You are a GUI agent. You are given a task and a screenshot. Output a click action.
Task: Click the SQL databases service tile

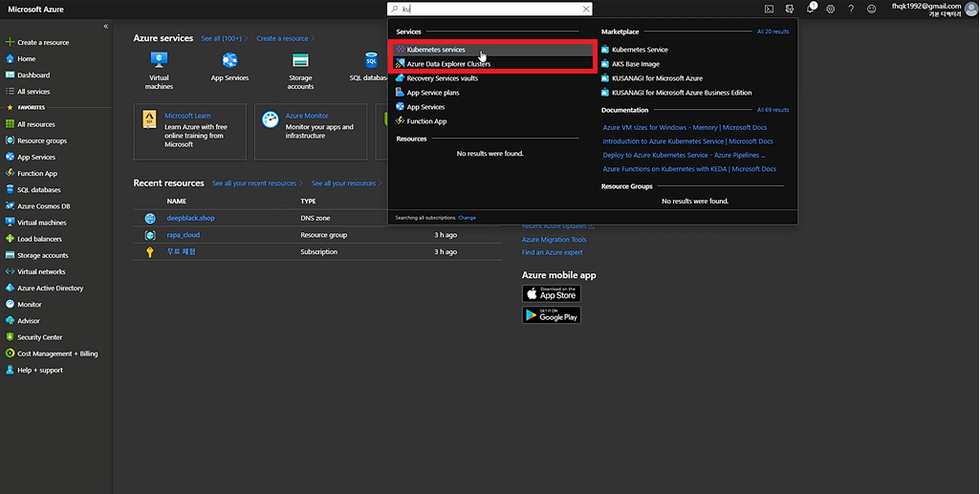[371, 67]
